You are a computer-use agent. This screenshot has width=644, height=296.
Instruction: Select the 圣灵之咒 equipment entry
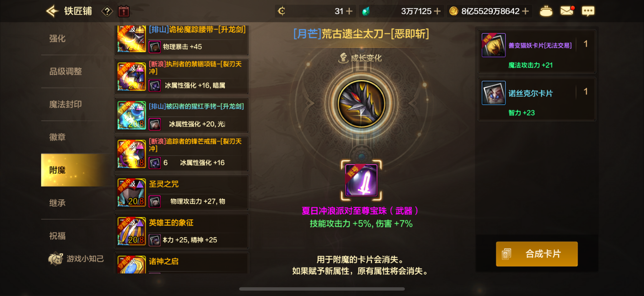181,192
